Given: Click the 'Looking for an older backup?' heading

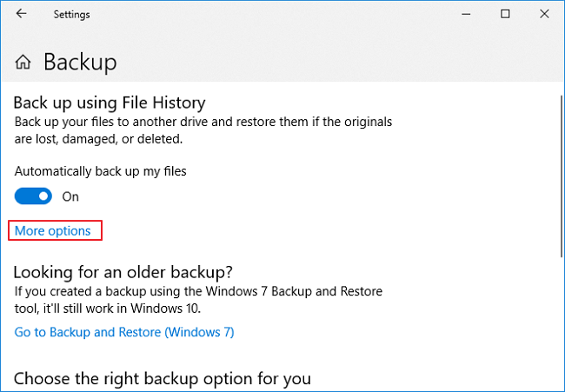Looking at the screenshot, I should click(124, 271).
